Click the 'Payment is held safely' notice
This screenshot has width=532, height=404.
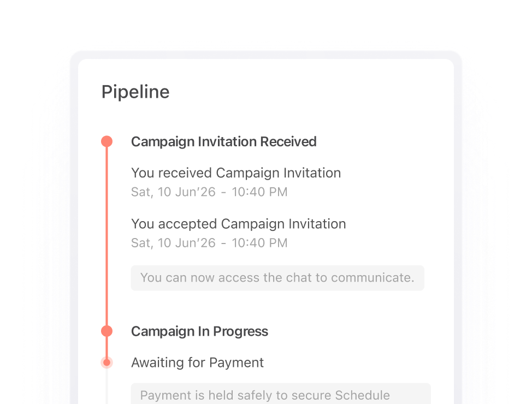point(281,394)
